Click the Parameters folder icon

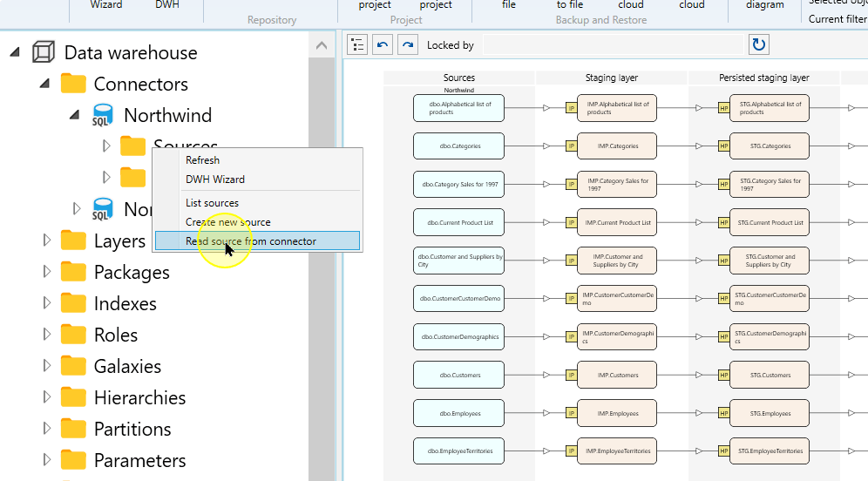click(73, 460)
